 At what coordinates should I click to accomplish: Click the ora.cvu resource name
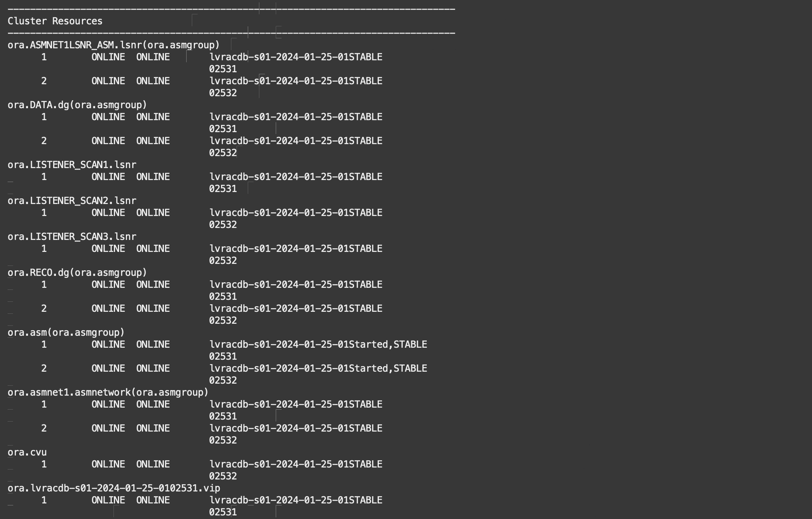[x=27, y=452]
